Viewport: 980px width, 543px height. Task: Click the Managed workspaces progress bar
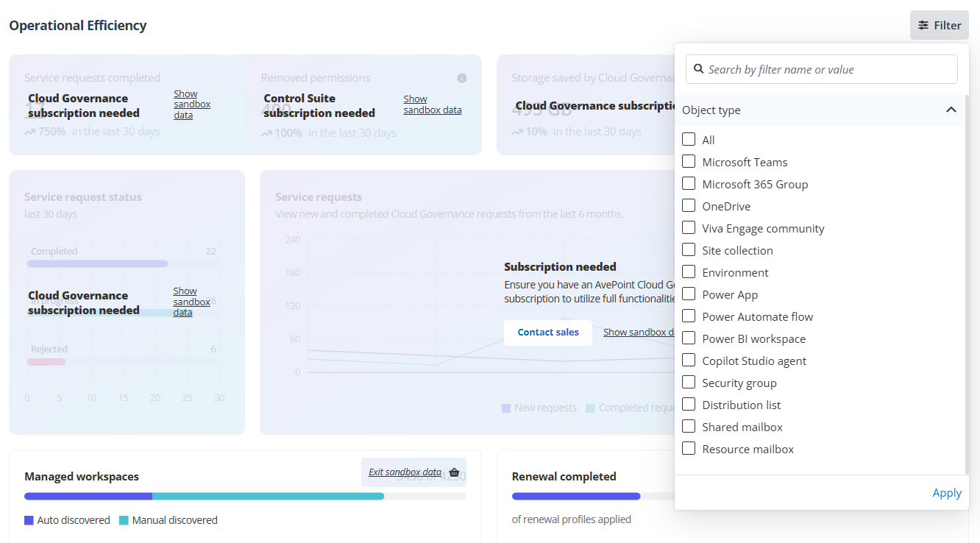[244, 496]
